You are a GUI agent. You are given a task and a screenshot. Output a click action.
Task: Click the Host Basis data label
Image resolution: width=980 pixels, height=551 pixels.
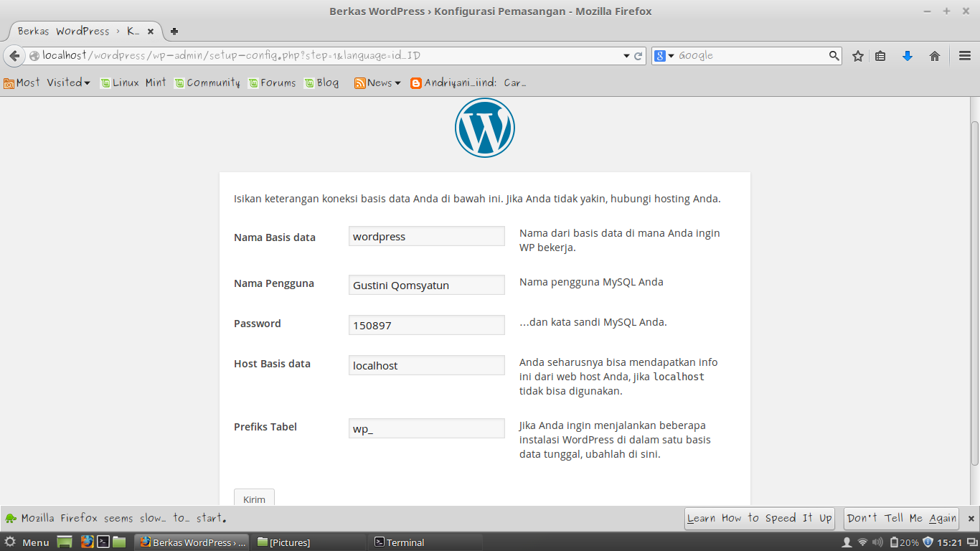pyautogui.click(x=272, y=364)
